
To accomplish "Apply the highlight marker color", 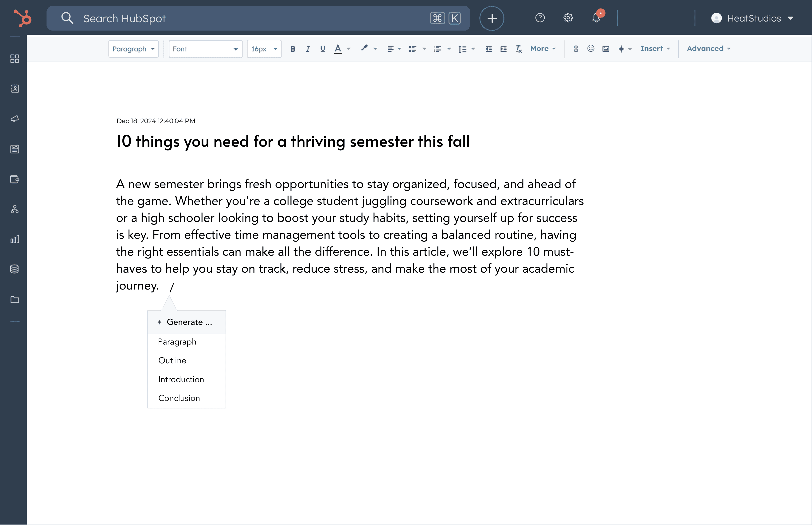I will coord(364,48).
